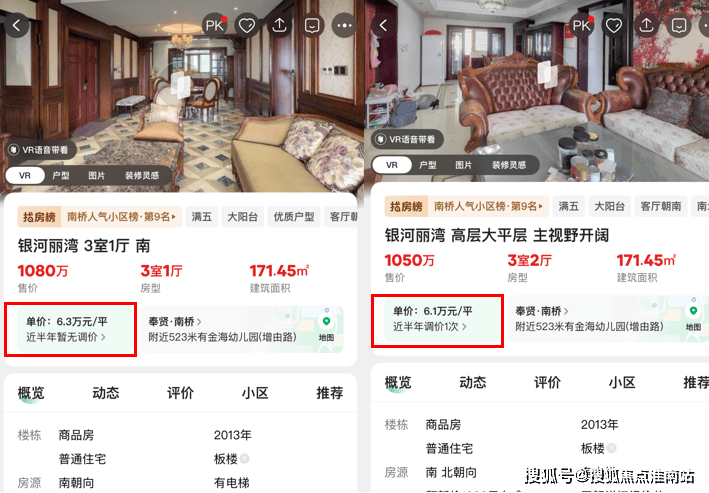Open more options on the left listing
The width and height of the screenshot is (709, 493).
click(x=345, y=25)
